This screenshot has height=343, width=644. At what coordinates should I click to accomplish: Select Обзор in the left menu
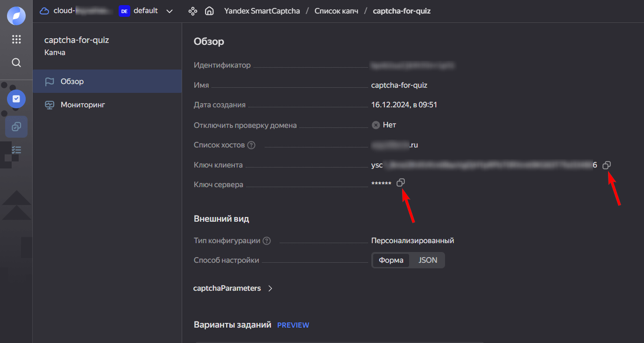point(107,81)
